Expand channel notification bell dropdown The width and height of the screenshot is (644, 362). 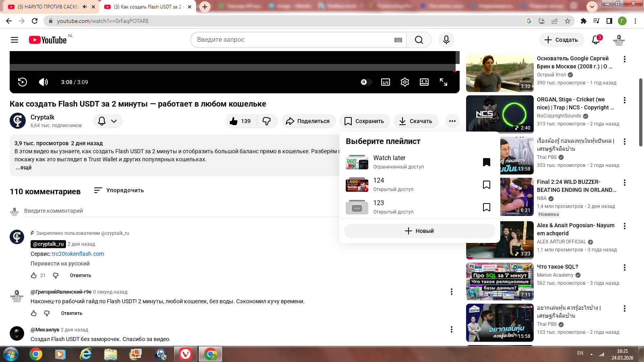click(x=108, y=121)
